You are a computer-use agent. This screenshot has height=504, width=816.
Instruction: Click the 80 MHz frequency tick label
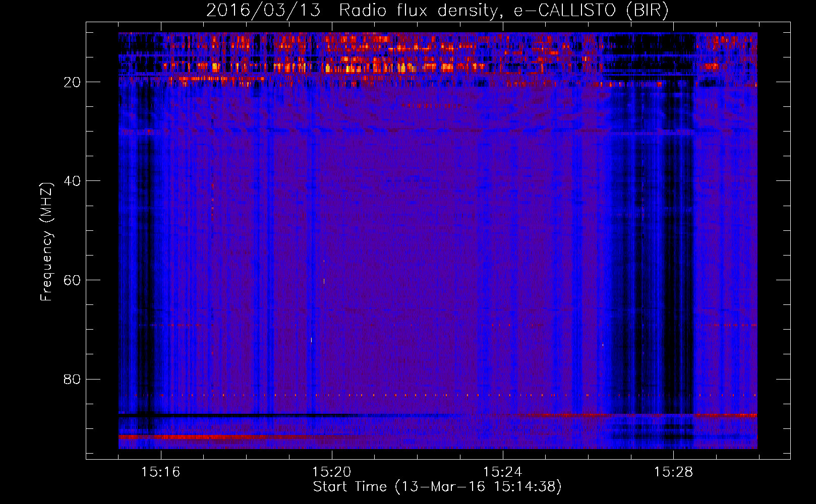pyautogui.click(x=72, y=379)
